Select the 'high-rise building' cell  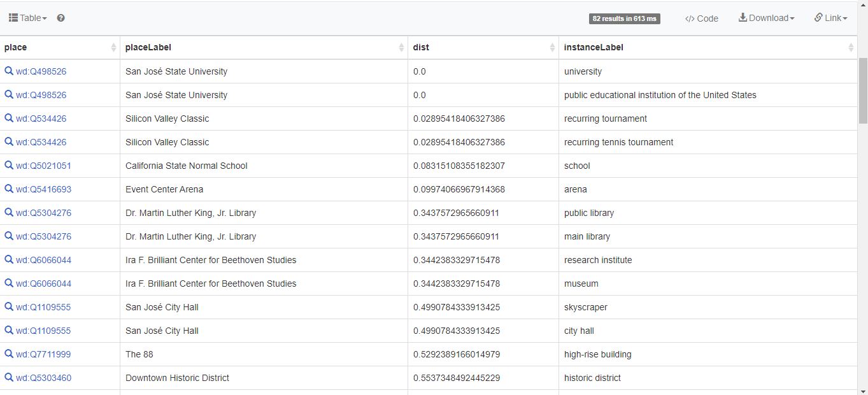tap(708, 354)
